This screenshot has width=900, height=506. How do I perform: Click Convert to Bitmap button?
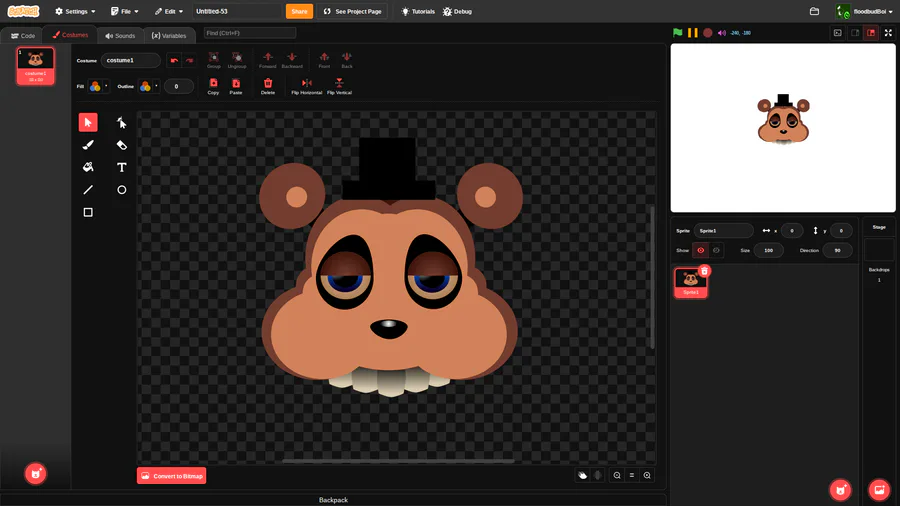tap(172, 476)
